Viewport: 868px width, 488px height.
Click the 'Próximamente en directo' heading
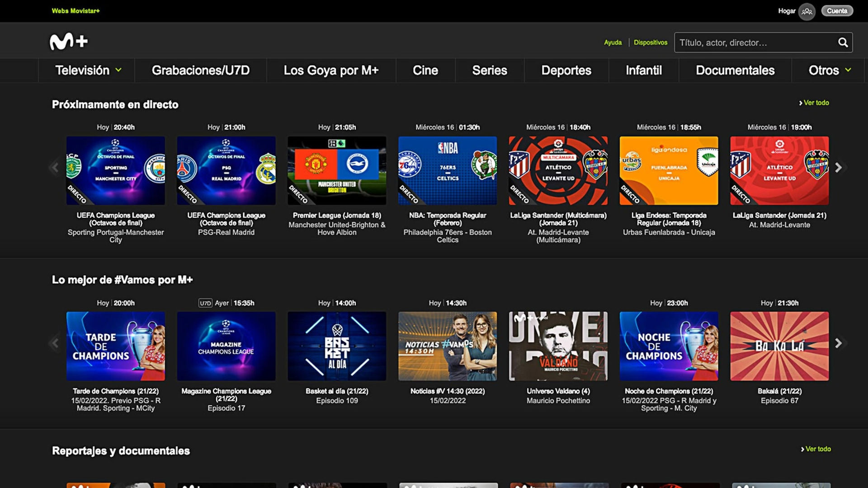pyautogui.click(x=115, y=105)
